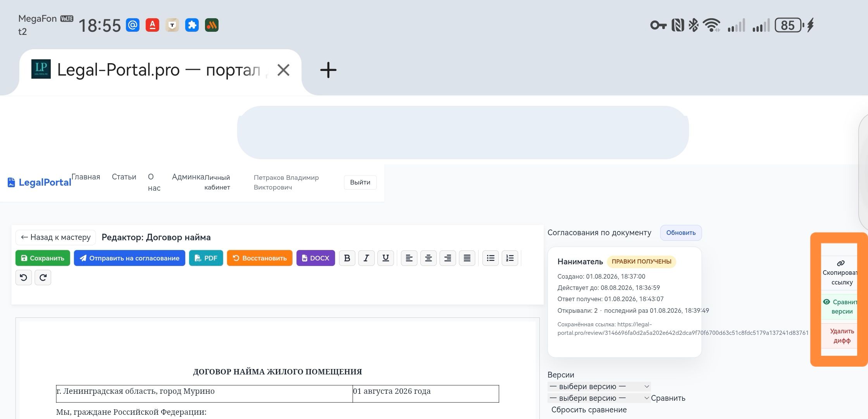Click the LegalPortal logo
The width and height of the screenshot is (868, 419).
point(39,182)
